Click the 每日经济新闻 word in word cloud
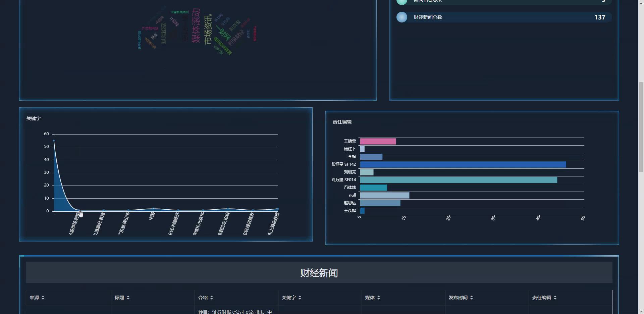The image size is (644, 314). pyautogui.click(x=223, y=46)
